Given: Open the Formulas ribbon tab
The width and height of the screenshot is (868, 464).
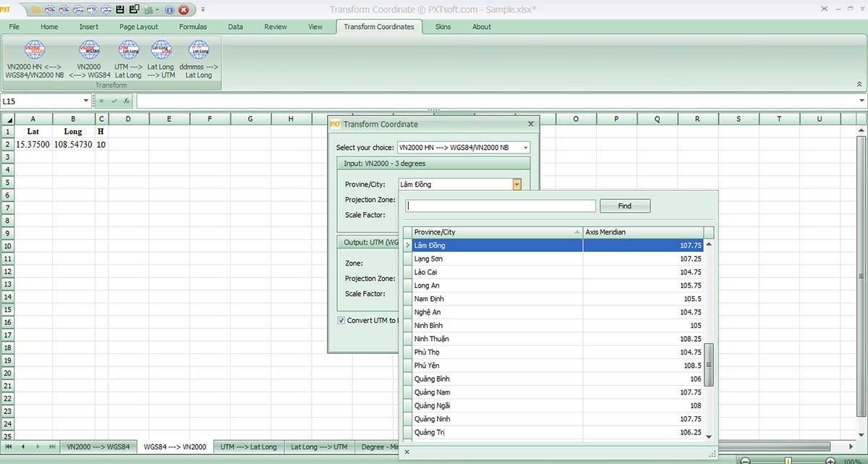Looking at the screenshot, I should (x=193, y=27).
